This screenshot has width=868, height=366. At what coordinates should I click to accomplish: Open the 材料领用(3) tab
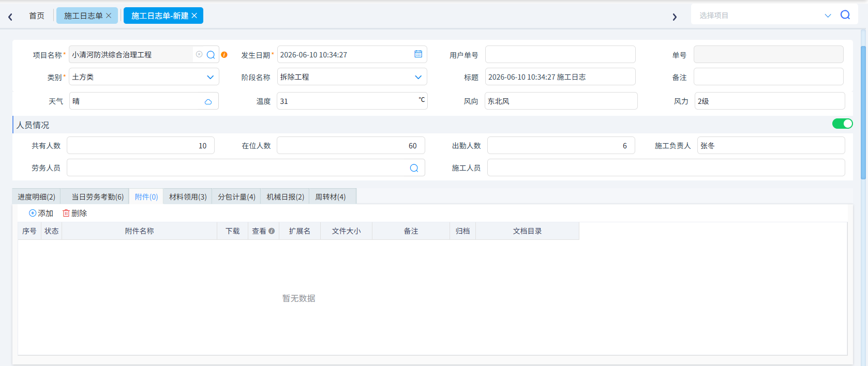coord(188,197)
